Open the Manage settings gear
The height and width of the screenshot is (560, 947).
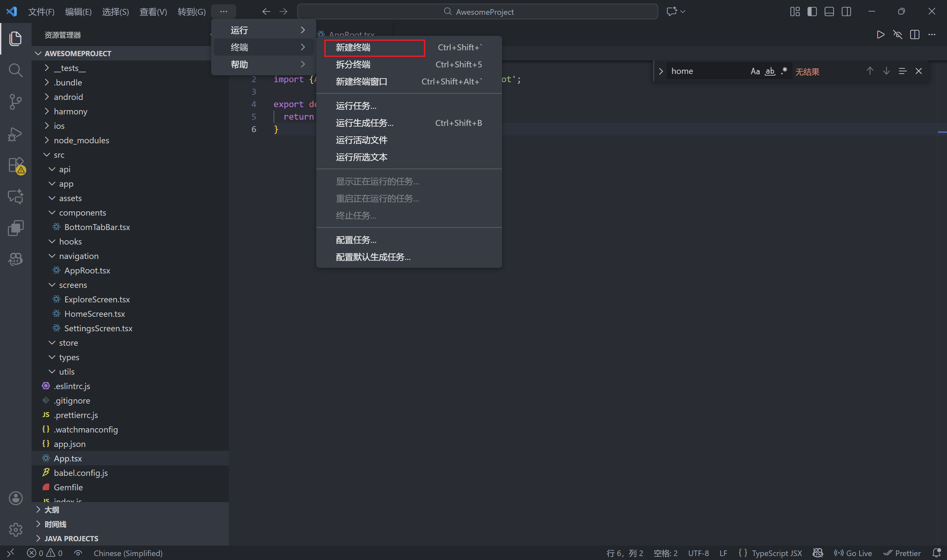tap(15, 530)
